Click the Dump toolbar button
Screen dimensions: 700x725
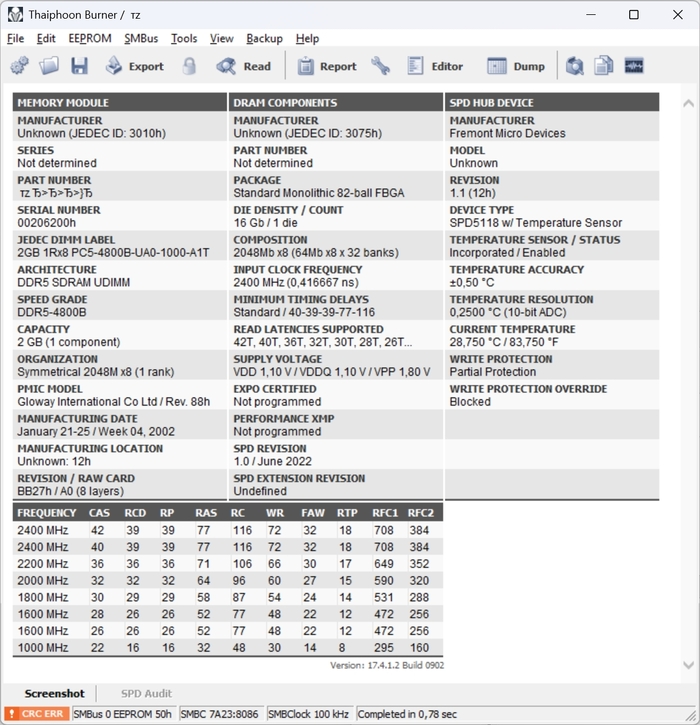pos(516,66)
